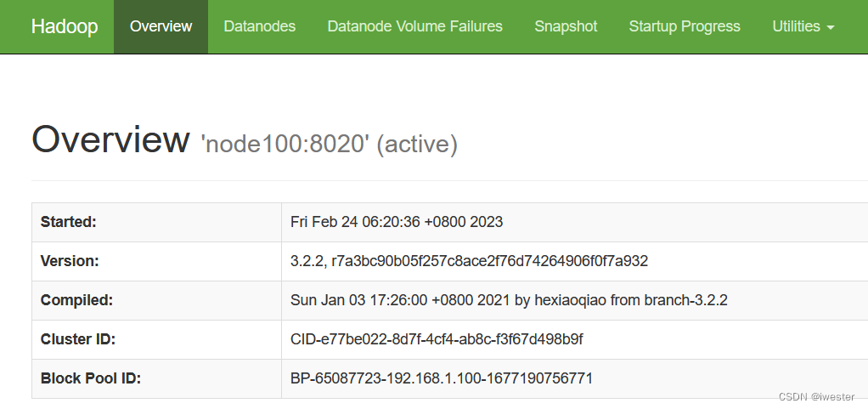Click the Started: row label

[x=68, y=222]
